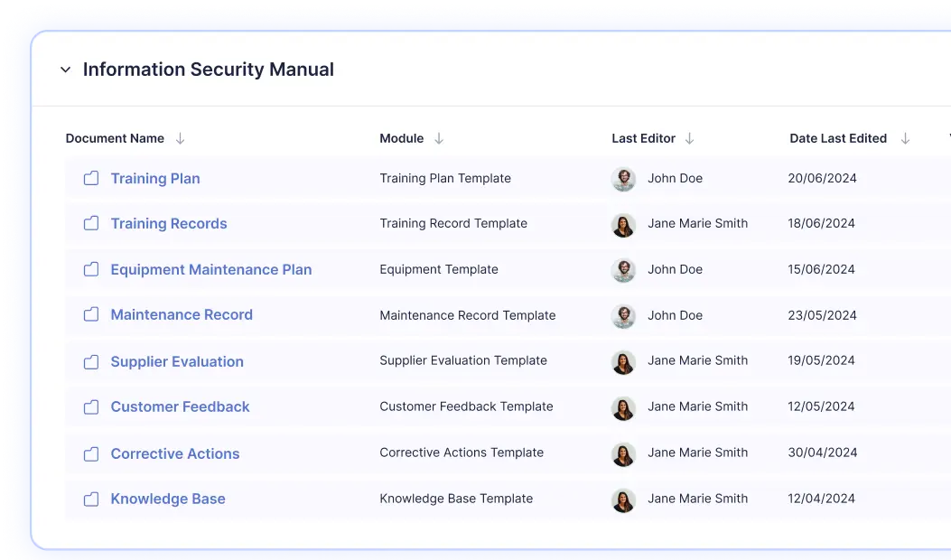Sort by Date Last Edited arrow
Viewport: 951px width, 560px height.
click(x=905, y=139)
